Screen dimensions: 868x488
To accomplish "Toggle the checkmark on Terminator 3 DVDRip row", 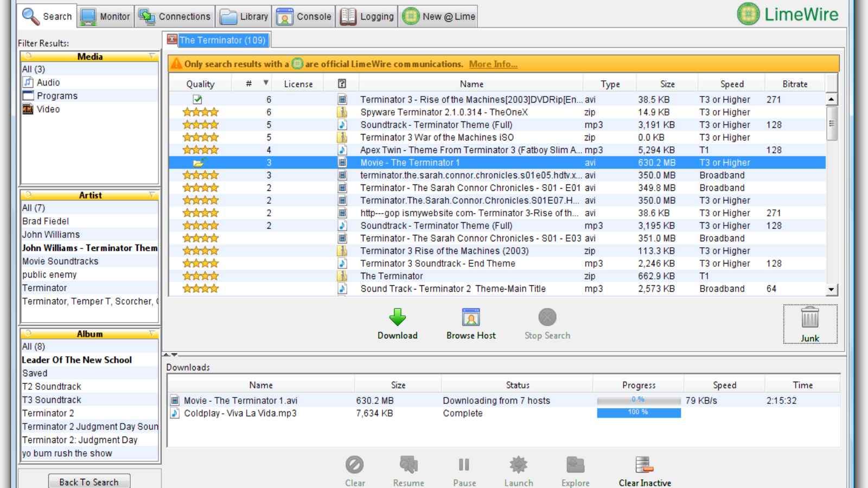I will click(197, 99).
